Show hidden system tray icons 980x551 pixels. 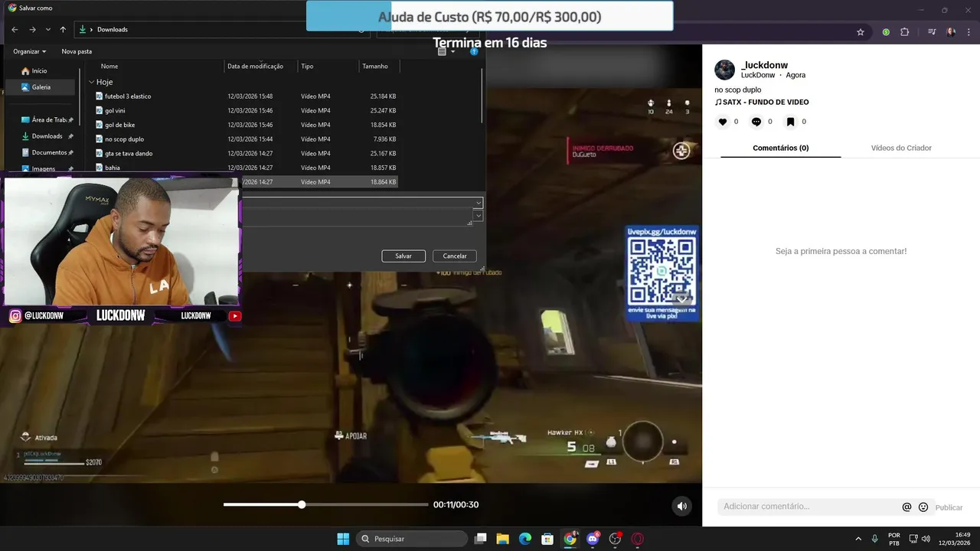click(857, 539)
